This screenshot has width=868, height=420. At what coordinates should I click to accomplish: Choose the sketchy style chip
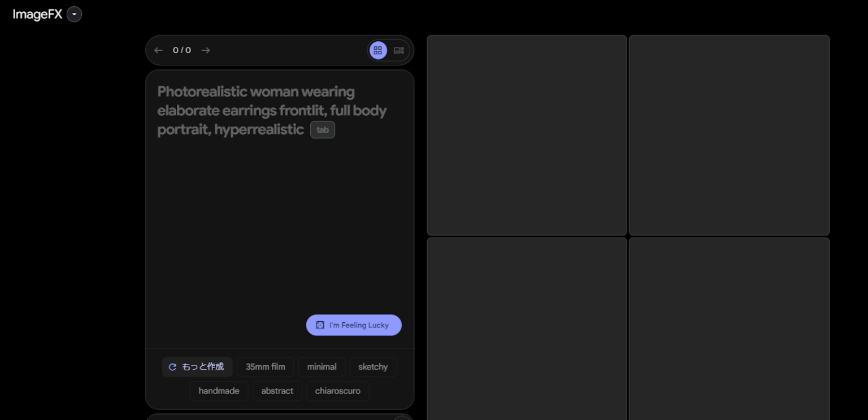coord(373,367)
